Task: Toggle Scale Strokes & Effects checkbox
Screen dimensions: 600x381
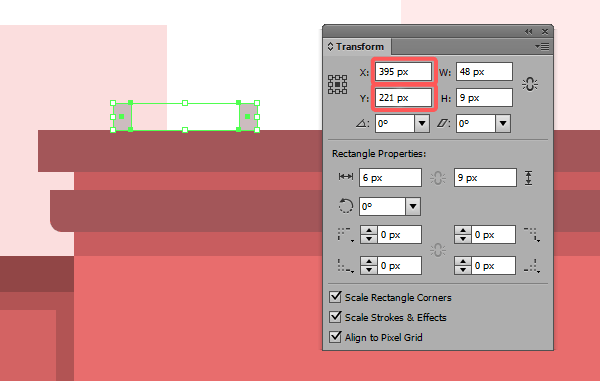Action: [x=335, y=317]
